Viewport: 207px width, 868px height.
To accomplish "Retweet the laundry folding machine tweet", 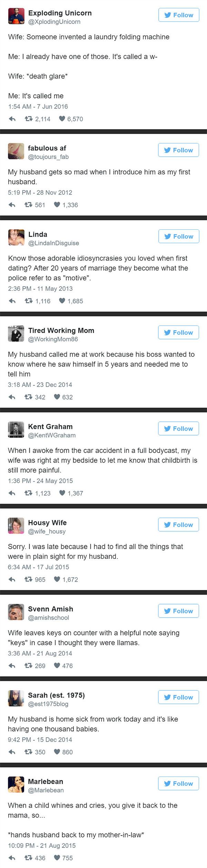I will (x=29, y=119).
